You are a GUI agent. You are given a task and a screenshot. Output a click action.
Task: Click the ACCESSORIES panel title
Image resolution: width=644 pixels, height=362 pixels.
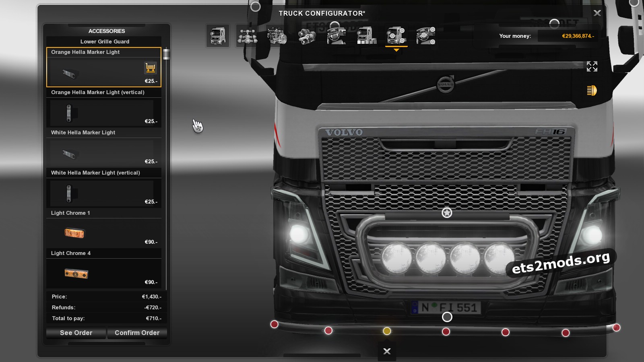pos(107,31)
